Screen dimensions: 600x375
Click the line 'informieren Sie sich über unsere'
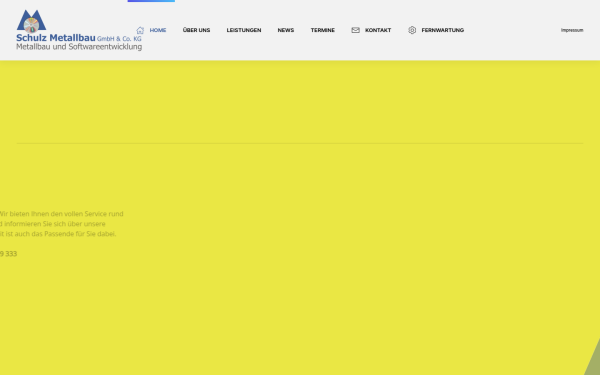click(x=55, y=224)
